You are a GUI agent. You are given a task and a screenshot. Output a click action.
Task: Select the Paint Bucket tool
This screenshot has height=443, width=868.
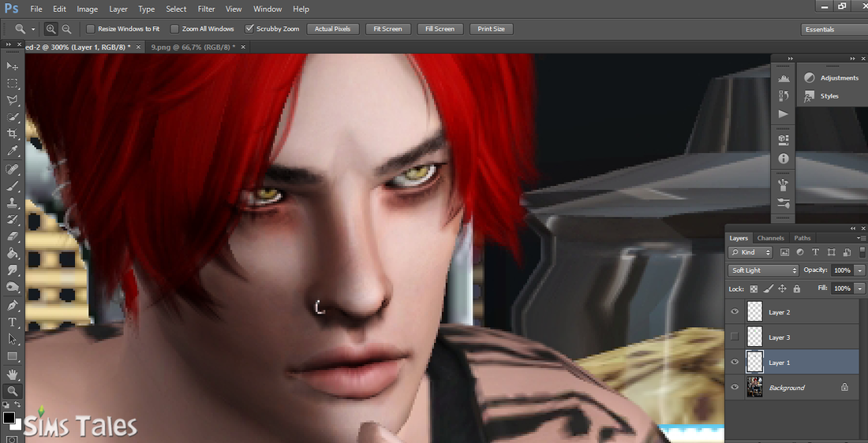pos(12,254)
